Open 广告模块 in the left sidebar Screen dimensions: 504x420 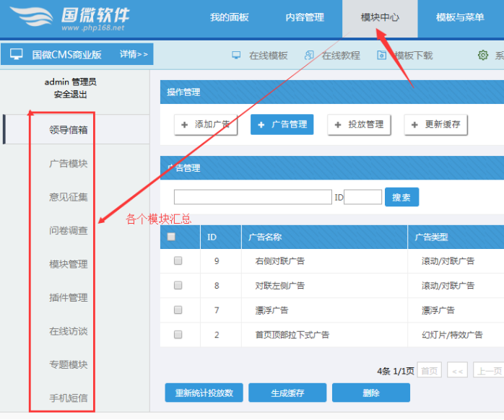click(69, 164)
